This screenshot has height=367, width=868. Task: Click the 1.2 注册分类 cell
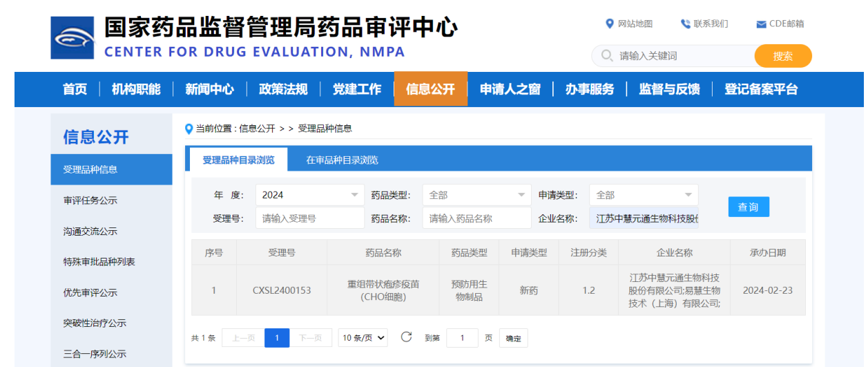tap(588, 290)
